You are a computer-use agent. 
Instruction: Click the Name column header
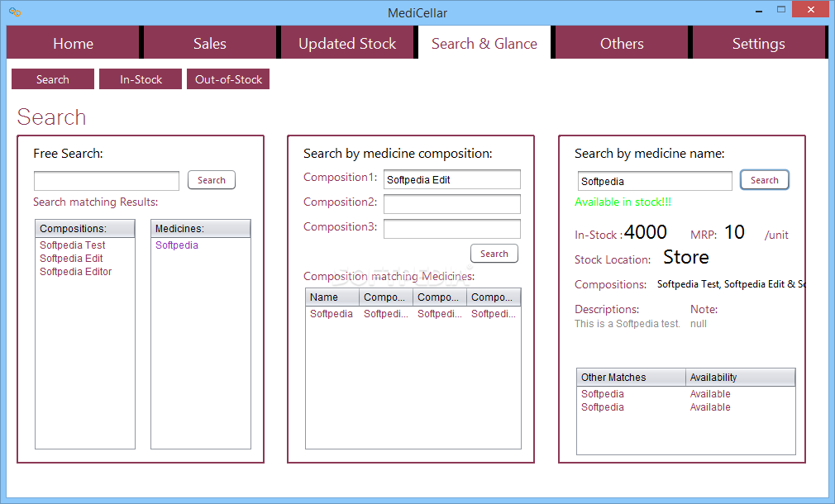[x=333, y=297]
